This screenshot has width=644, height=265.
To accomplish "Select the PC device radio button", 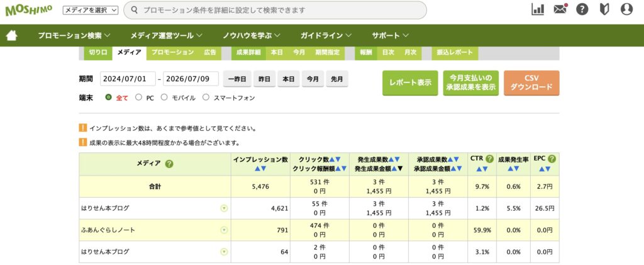I will pos(138,98).
